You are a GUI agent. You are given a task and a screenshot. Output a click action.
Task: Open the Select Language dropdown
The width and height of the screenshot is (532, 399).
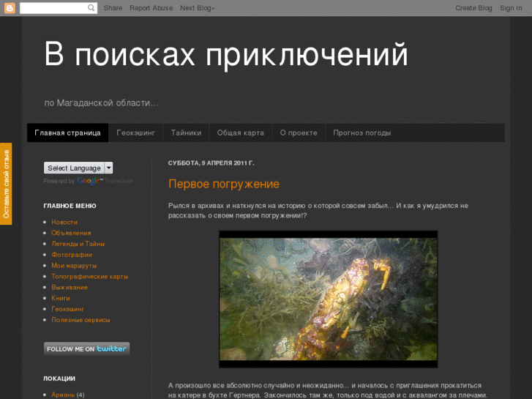(x=78, y=168)
